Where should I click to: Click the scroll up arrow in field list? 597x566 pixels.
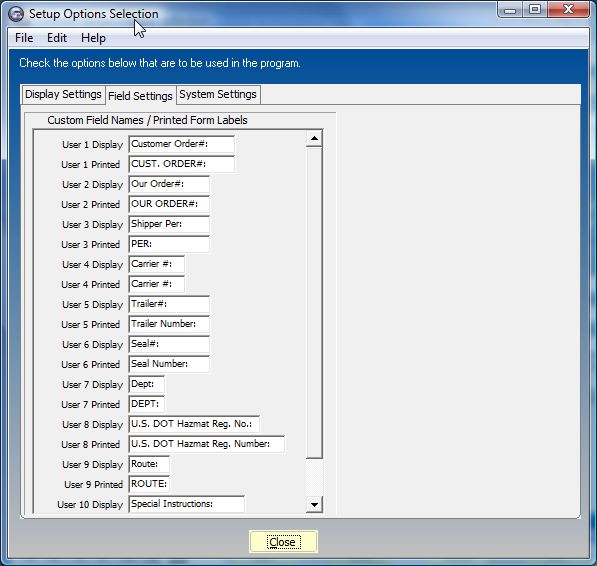[314, 139]
